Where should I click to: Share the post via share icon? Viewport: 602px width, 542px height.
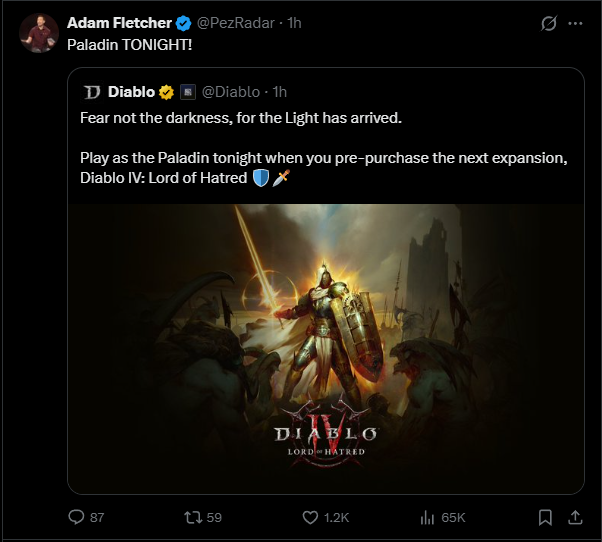coord(575,517)
